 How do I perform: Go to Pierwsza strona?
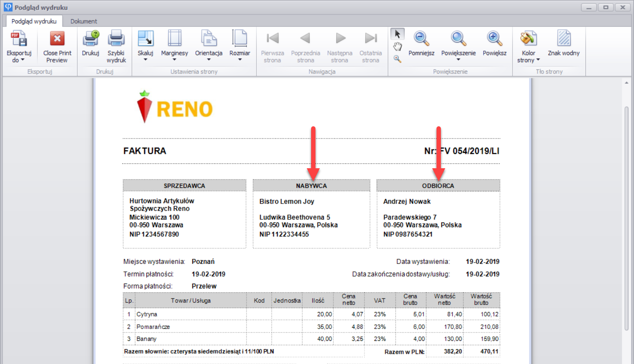(273, 38)
